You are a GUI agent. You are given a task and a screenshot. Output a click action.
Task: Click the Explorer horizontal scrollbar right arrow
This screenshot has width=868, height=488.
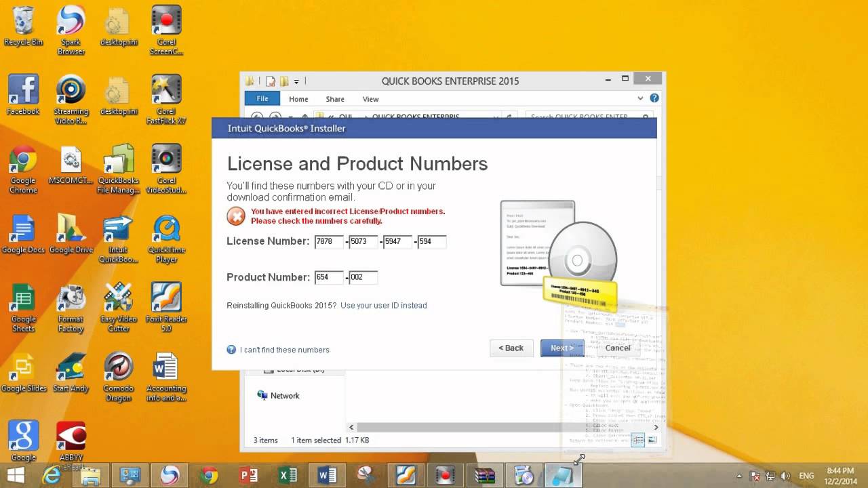coord(656,428)
